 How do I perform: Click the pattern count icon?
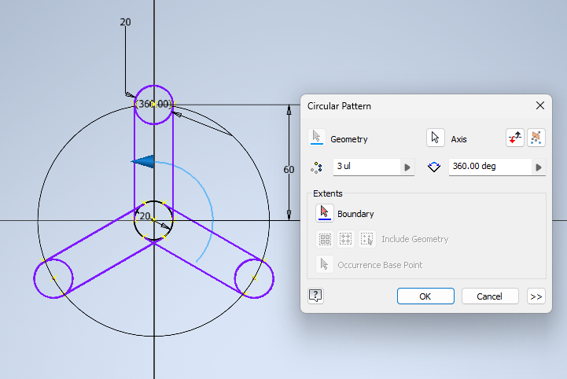(317, 167)
